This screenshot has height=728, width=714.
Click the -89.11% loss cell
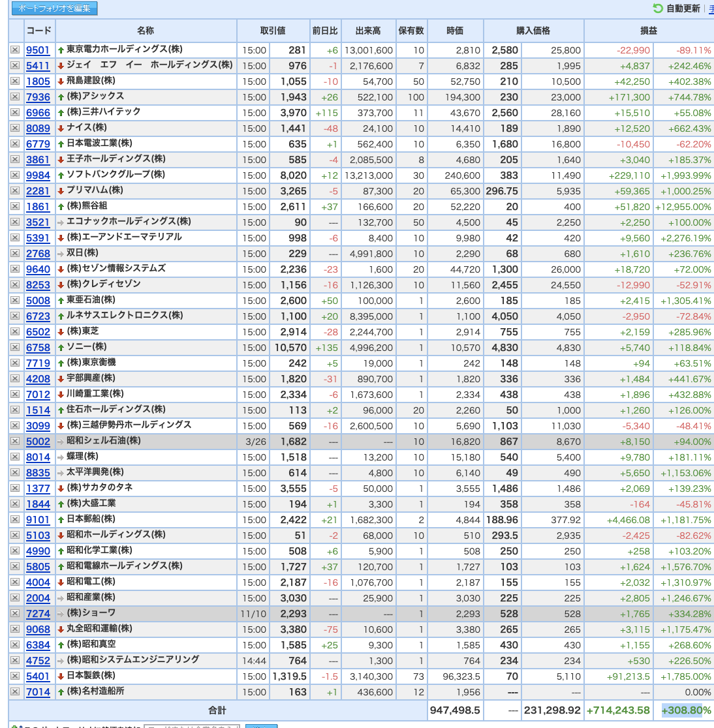tap(694, 50)
